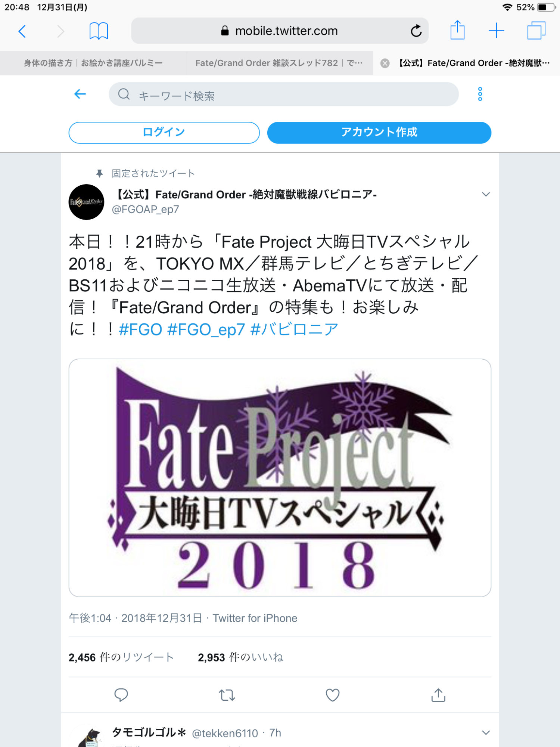Screen dimensions: 560x747
Task: Click the ログイン button
Action: point(164,133)
